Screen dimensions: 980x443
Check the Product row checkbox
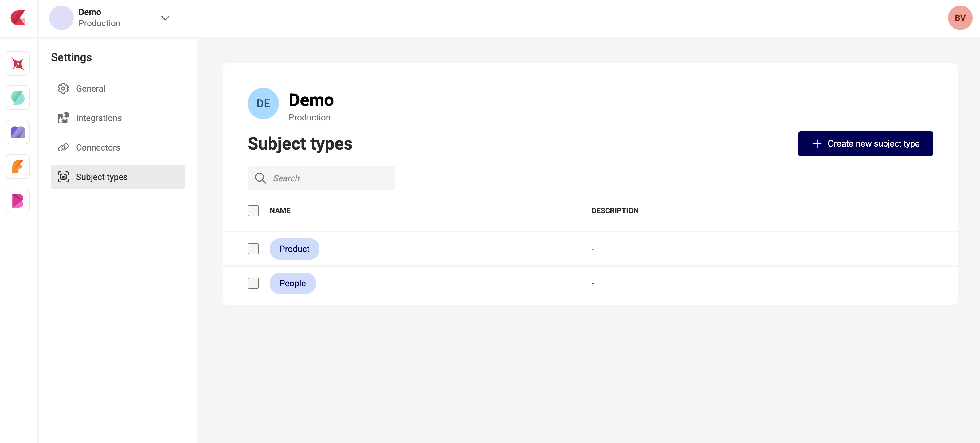253,249
